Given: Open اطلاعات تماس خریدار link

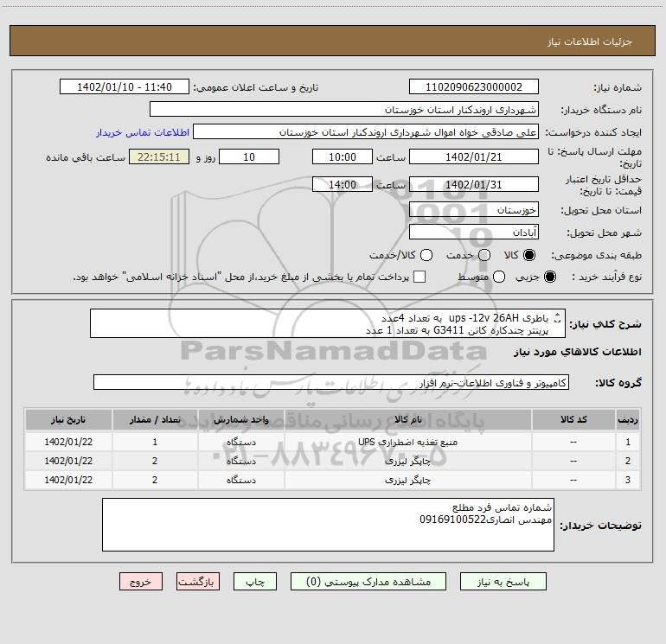Looking at the screenshot, I should pos(143,132).
